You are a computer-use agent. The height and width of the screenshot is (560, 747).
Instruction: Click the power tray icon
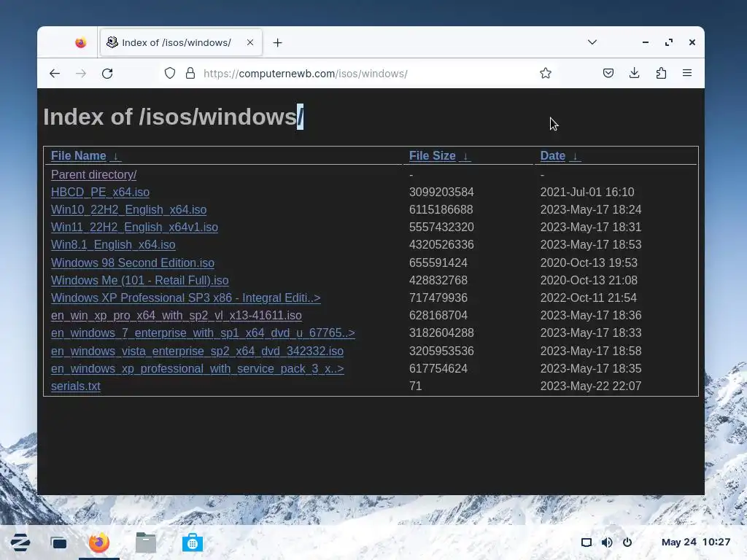627,542
